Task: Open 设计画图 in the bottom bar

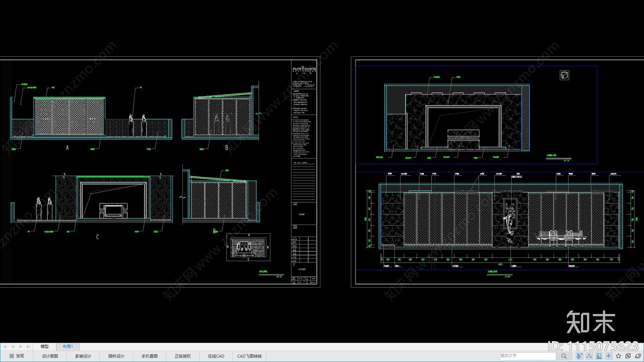Action: pos(50,356)
